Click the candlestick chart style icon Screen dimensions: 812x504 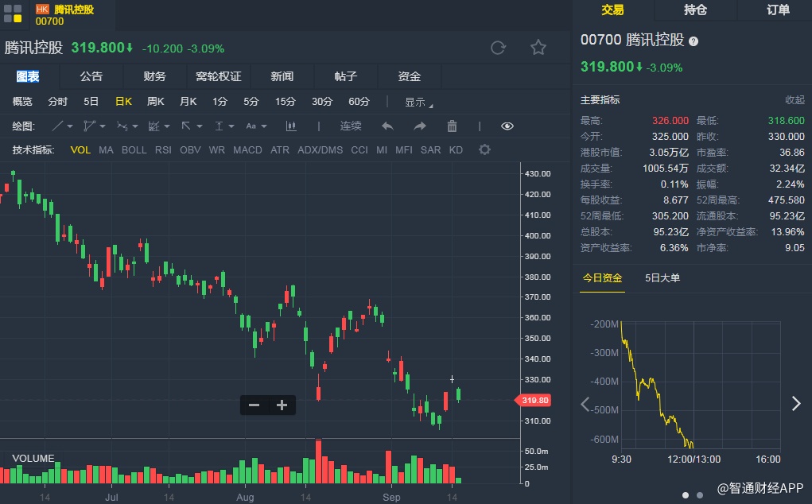[x=291, y=126]
